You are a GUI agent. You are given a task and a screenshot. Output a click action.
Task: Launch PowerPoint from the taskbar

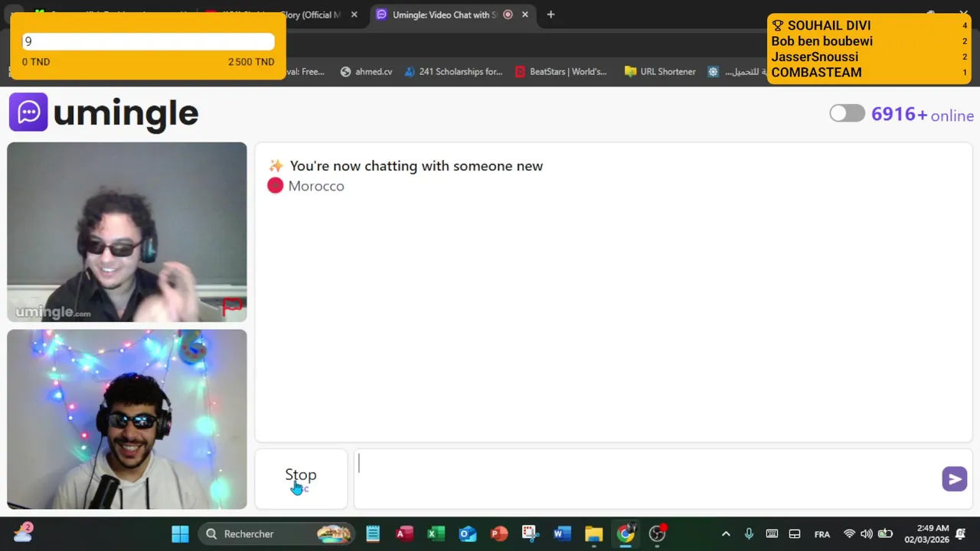499,533
